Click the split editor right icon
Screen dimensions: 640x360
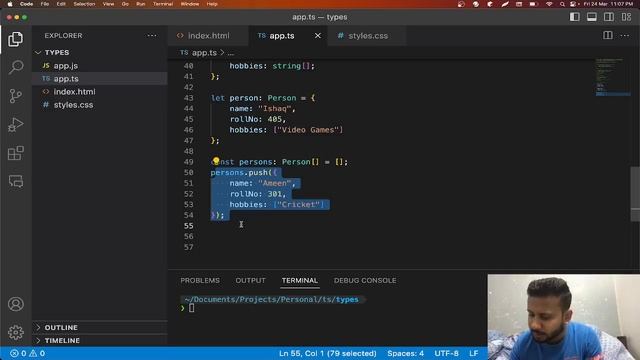(608, 36)
